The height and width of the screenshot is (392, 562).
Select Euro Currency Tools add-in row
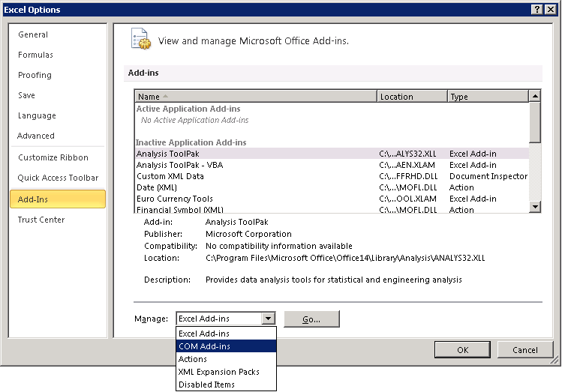tap(175, 199)
